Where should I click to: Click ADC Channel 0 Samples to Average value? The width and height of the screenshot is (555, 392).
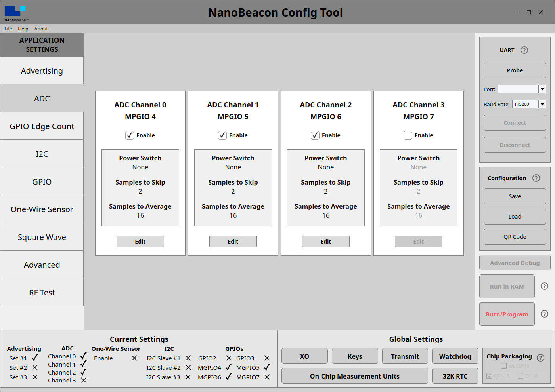click(140, 215)
